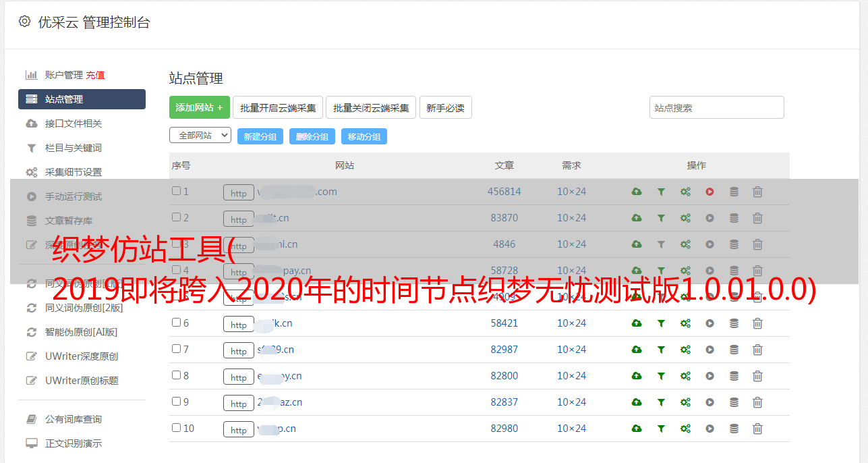The height and width of the screenshot is (463, 868).
Task: Open the article count link 58421
Action: tap(504, 323)
